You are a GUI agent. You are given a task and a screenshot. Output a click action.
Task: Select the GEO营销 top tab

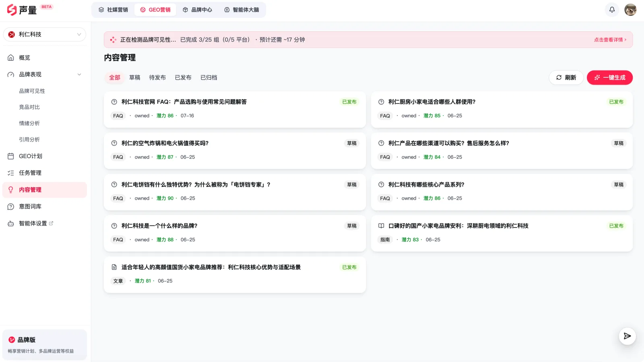(155, 10)
